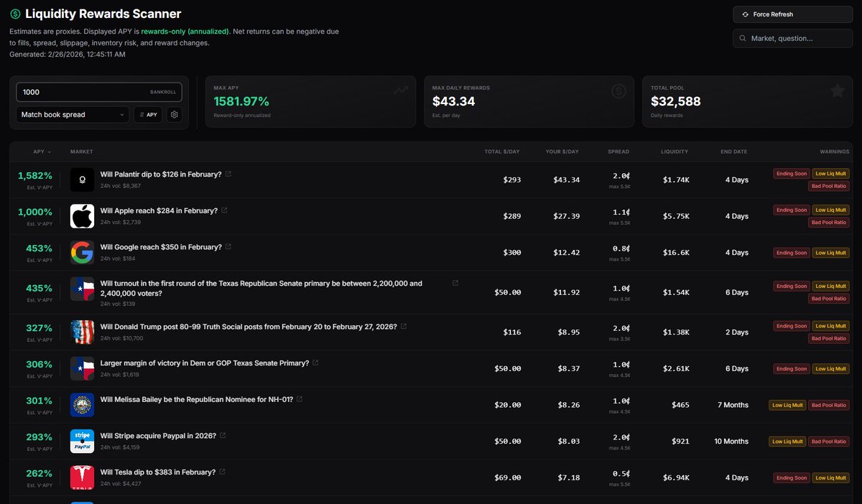Viewport: 862px width, 504px height.
Task: Click the New Hampshire seal thumbnail
Action: tap(82, 405)
